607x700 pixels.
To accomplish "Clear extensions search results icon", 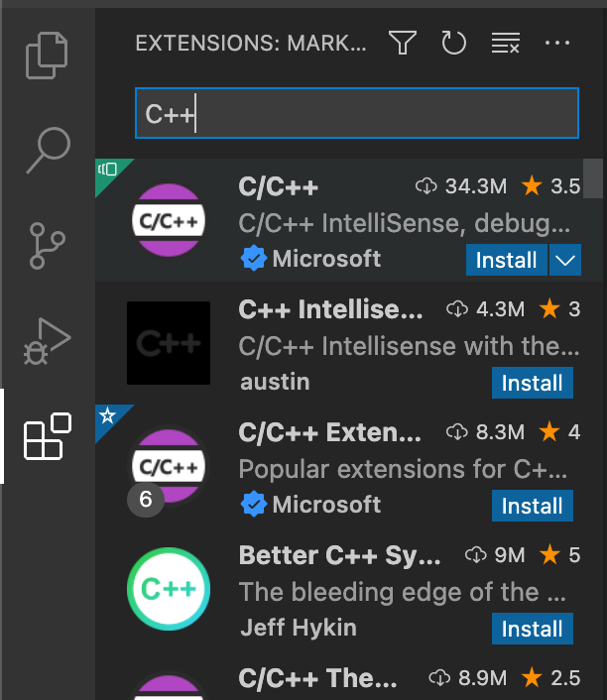I will tap(506, 43).
